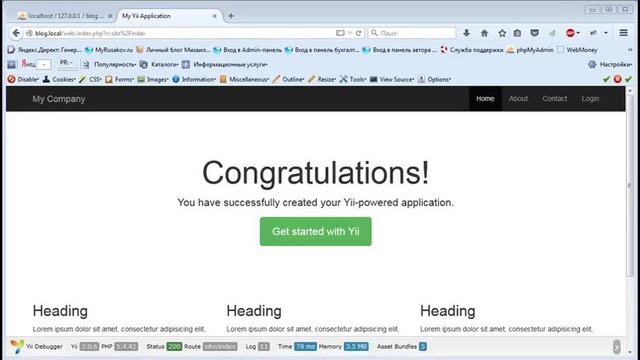The width and height of the screenshot is (640, 360).
Task: Click Home in the site navbar
Action: tap(485, 99)
